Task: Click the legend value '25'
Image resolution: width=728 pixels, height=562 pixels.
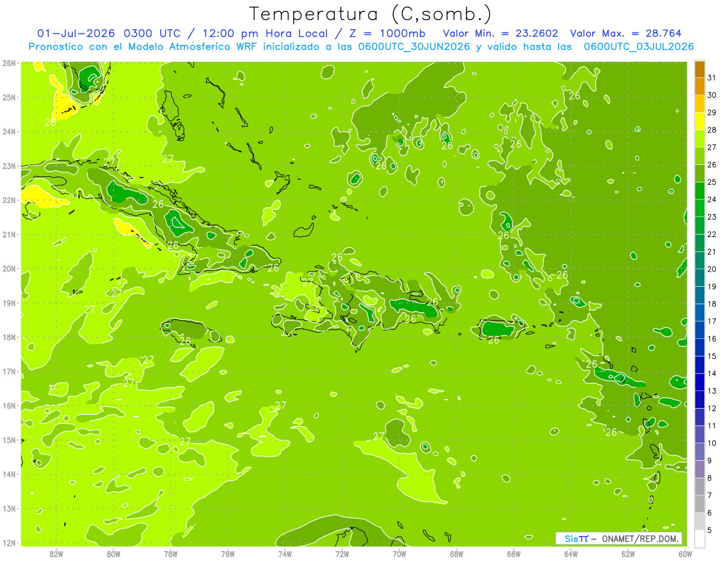Action: pos(712,182)
